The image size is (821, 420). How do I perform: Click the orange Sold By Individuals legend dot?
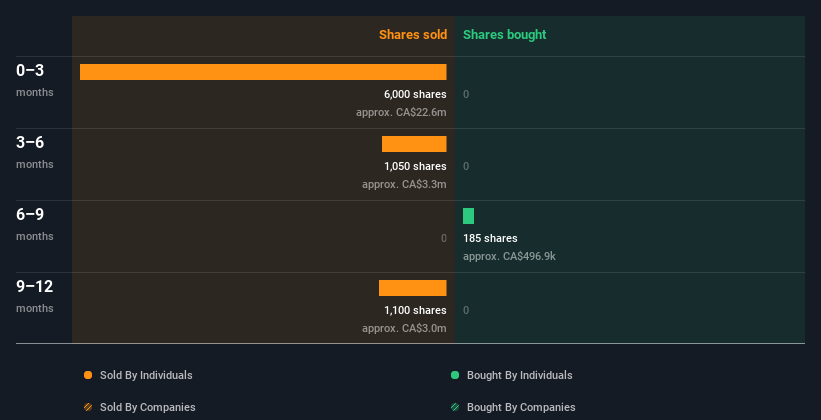(88, 375)
